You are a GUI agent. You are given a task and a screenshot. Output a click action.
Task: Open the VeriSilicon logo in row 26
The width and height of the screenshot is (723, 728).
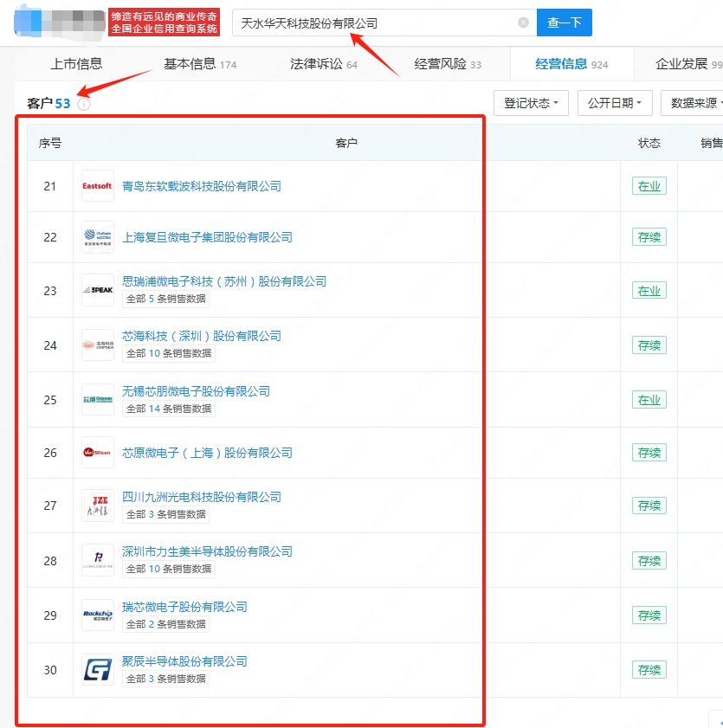98,452
